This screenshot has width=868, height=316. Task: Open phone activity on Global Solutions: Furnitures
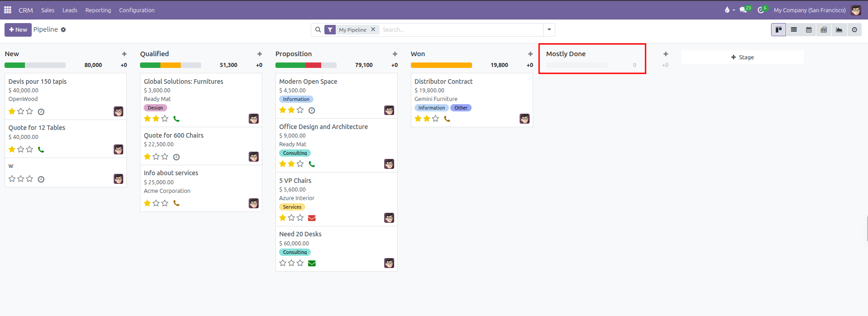[x=176, y=119]
